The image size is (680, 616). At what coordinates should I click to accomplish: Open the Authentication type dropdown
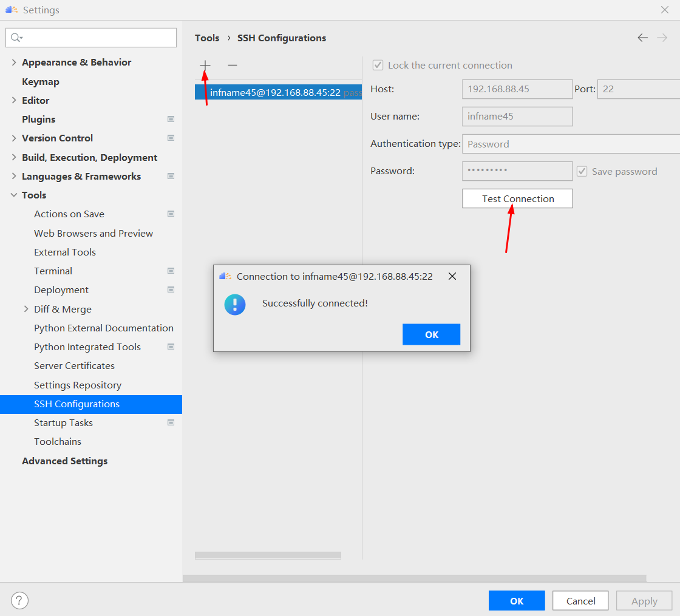[x=569, y=144]
